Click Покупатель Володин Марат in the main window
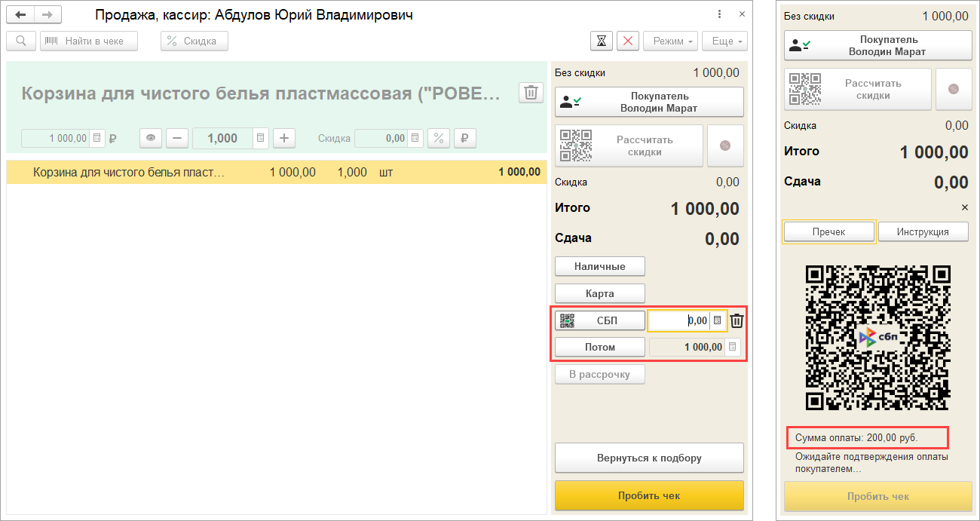This screenshot has height=521, width=980. click(649, 102)
